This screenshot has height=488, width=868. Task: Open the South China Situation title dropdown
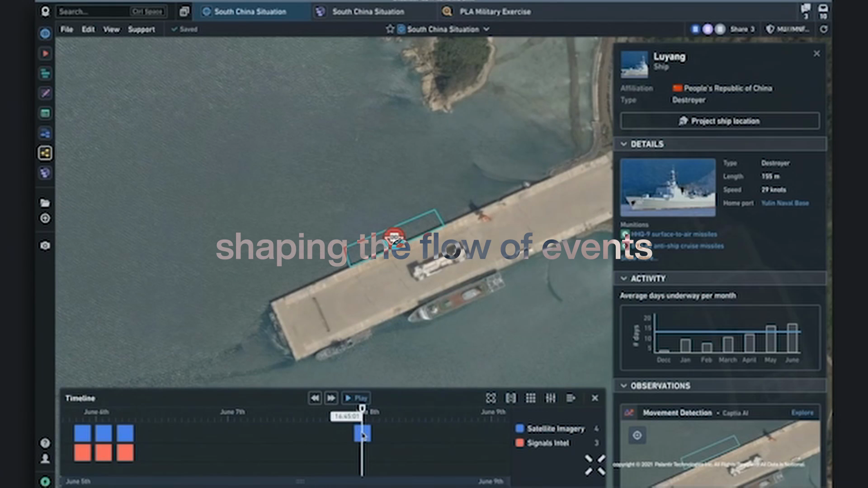[486, 29]
